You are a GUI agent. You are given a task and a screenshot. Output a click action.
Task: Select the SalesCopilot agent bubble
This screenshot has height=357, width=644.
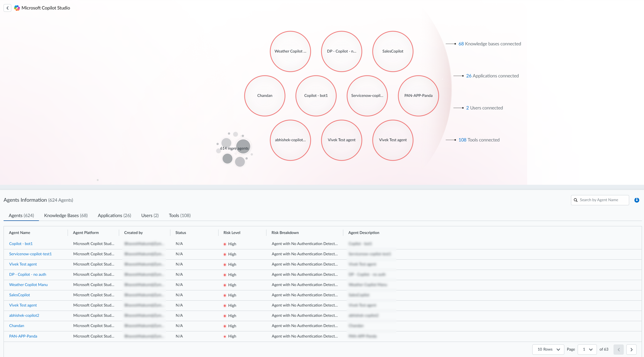[392, 51]
